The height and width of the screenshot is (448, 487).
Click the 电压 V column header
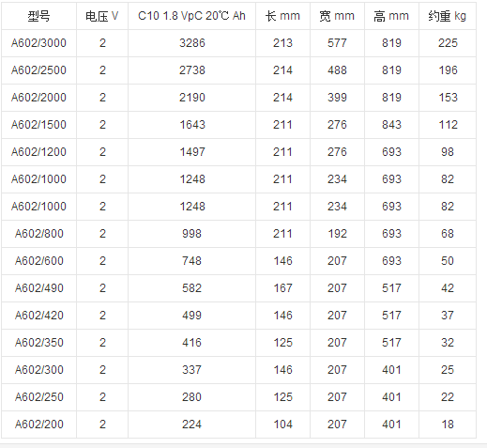coord(102,16)
